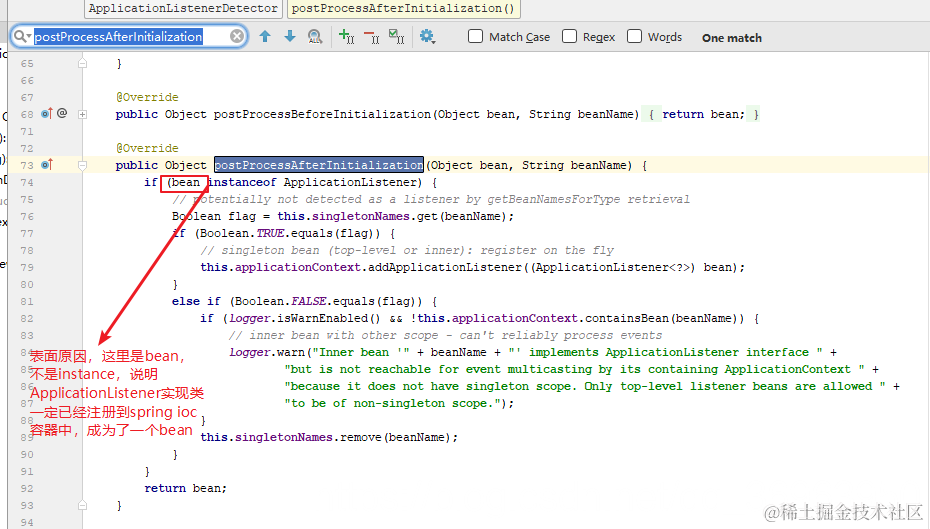Unselect occurrence icon in search bar
The image size is (930, 529).
point(372,37)
